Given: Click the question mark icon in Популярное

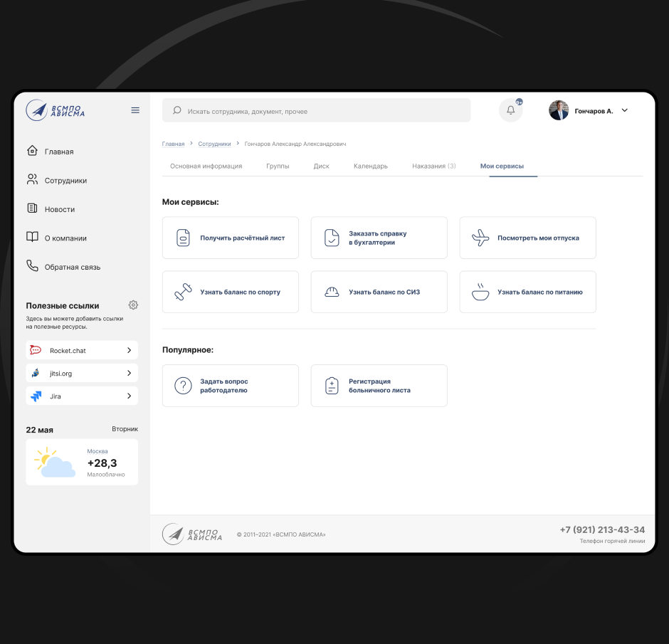Looking at the screenshot, I should pyautogui.click(x=184, y=386).
